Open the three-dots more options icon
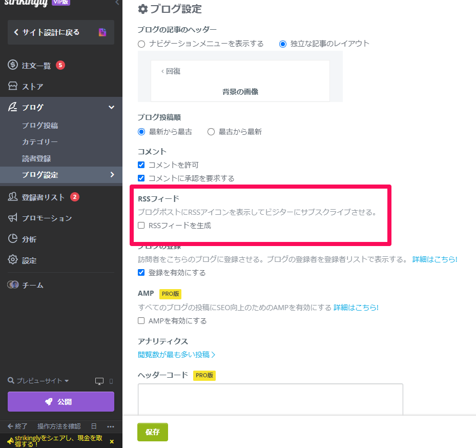Image resolution: width=476 pixels, height=448 pixels. pos(111,427)
